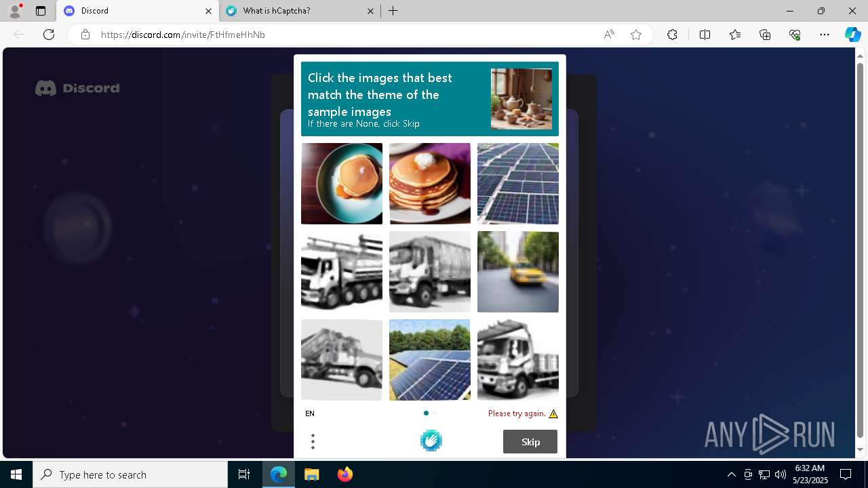Select solar panels with trees image
This screenshot has width=868, height=488.
[x=430, y=360]
